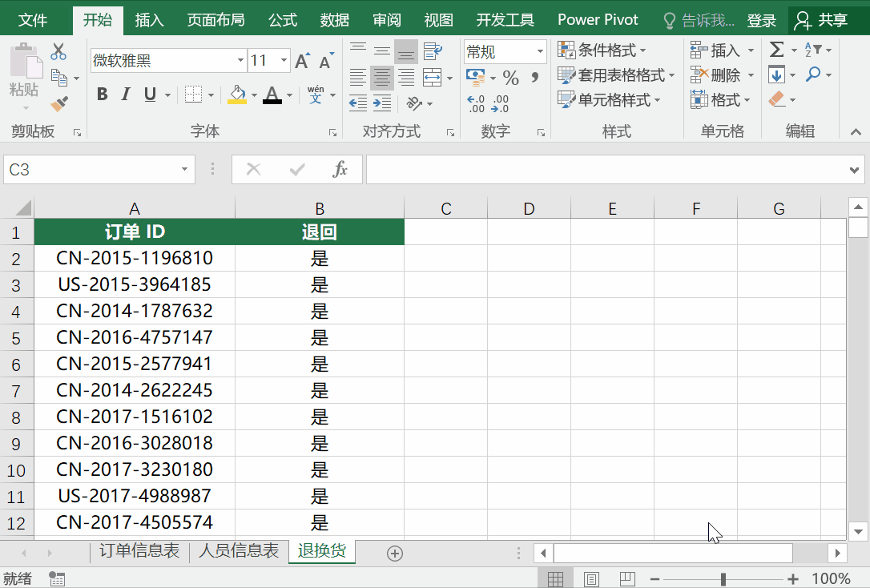870x588 pixels.
Task: Increase font size with large A
Action: pos(302,60)
